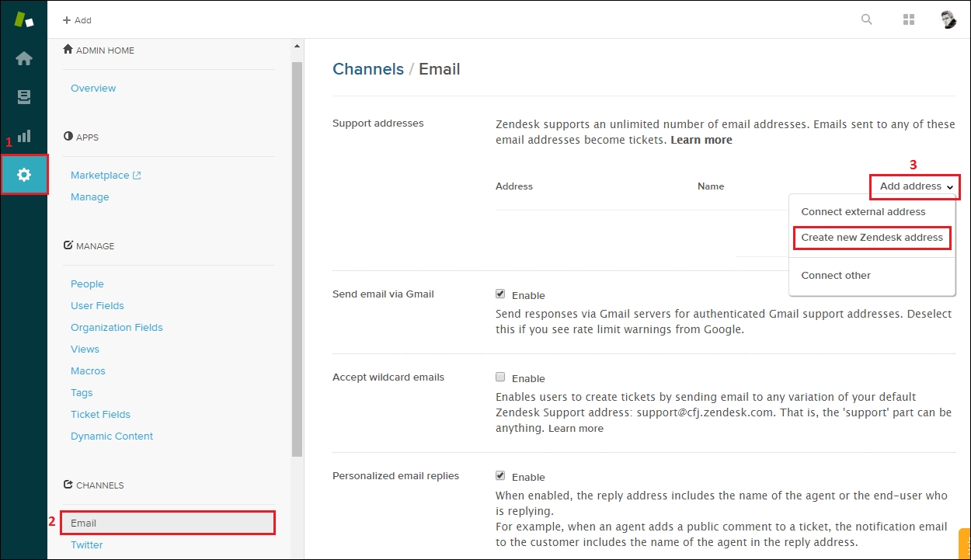971x560 pixels.
Task: Open Views settings link
Action: (x=85, y=349)
